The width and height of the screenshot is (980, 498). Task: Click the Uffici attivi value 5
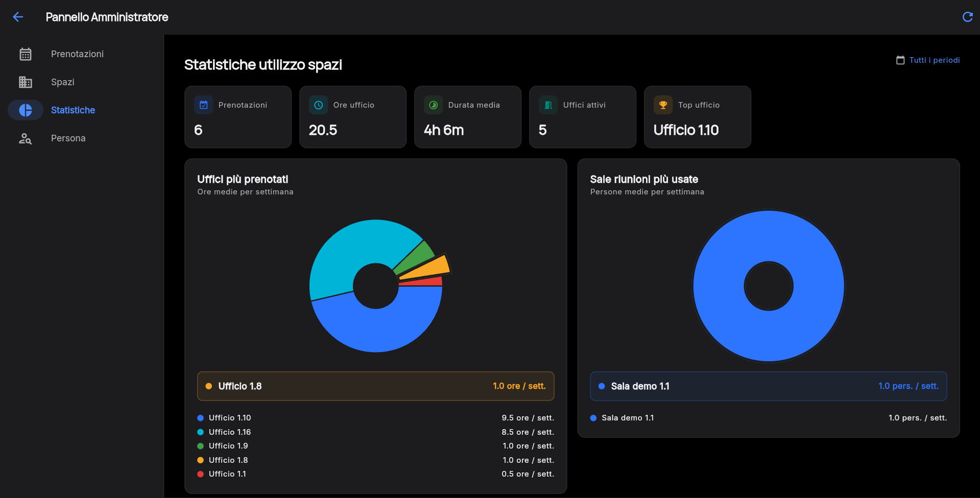pos(542,130)
